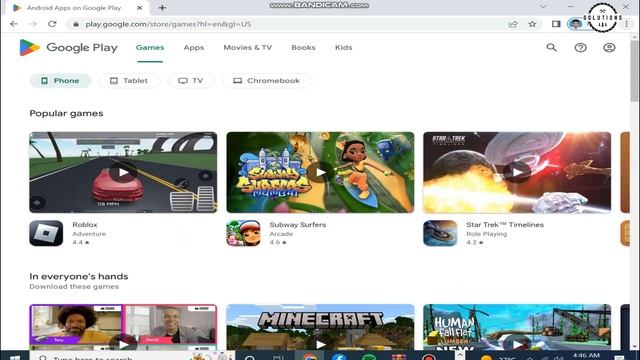Toggle the browser side panel icon

[556, 24]
